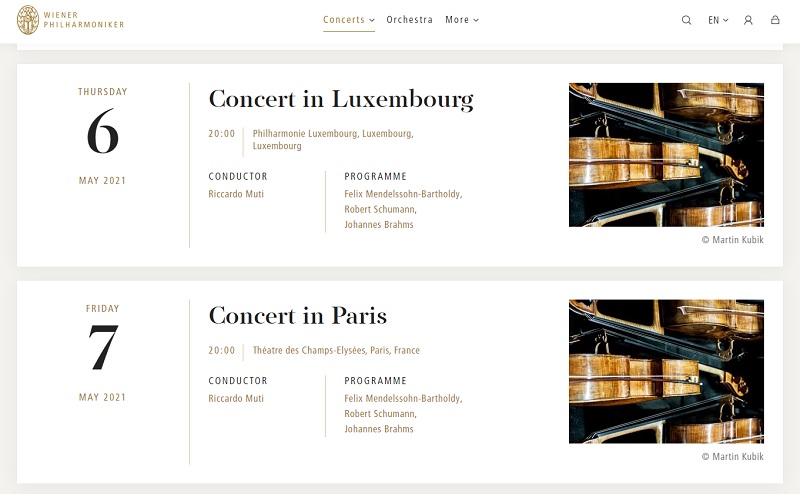
Task: Open the Concert in Paris title
Action: click(297, 315)
